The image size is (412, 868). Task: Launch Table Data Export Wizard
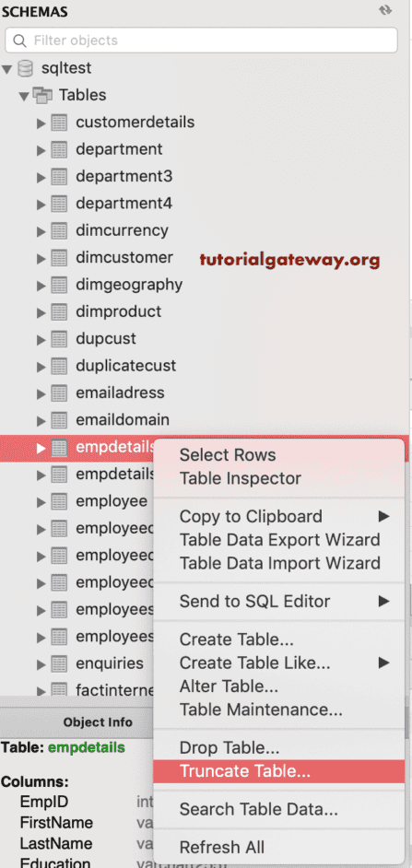coord(279,540)
